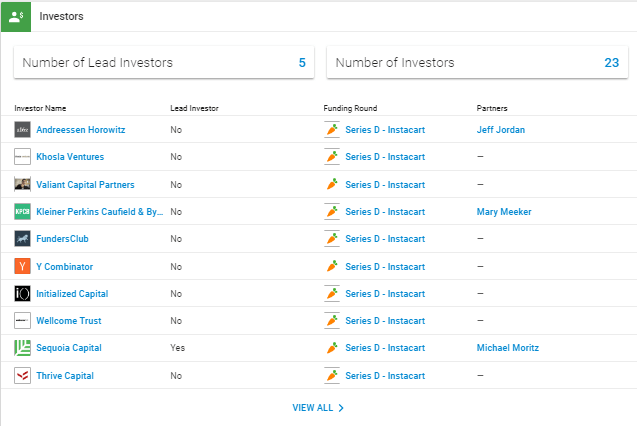Image resolution: width=637 pixels, height=426 pixels.
Task: Click the Number of Investors card
Action: click(x=477, y=62)
